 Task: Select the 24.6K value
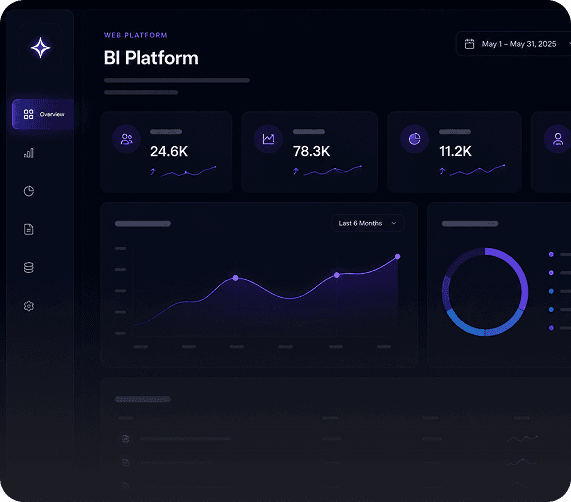(x=169, y=151)
